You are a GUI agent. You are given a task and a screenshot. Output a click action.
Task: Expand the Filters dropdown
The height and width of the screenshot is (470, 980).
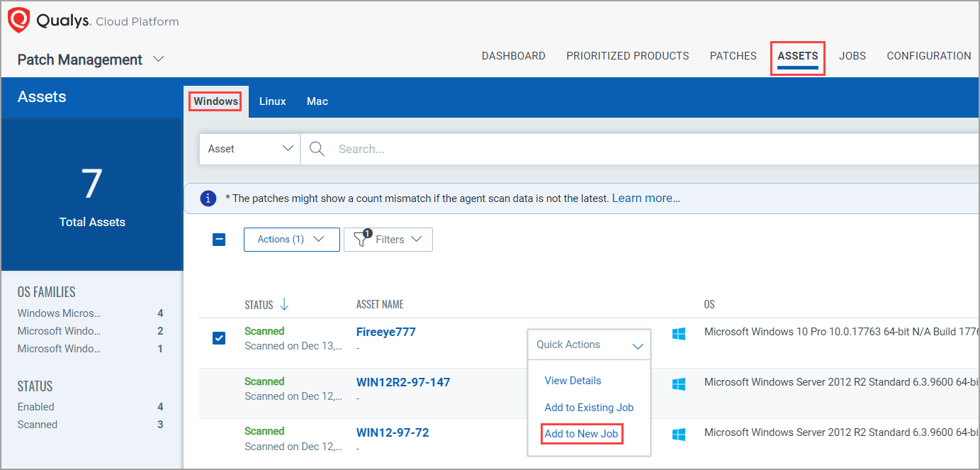tap(388, 240)
